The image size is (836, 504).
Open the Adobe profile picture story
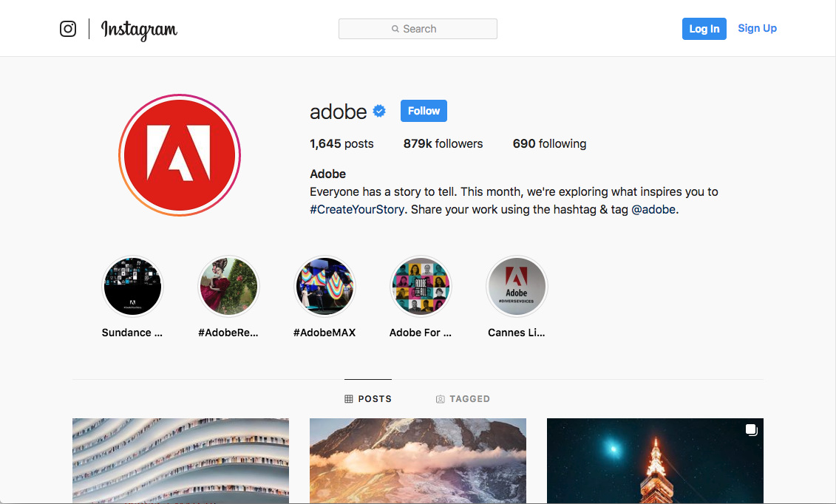coord(180,155)
